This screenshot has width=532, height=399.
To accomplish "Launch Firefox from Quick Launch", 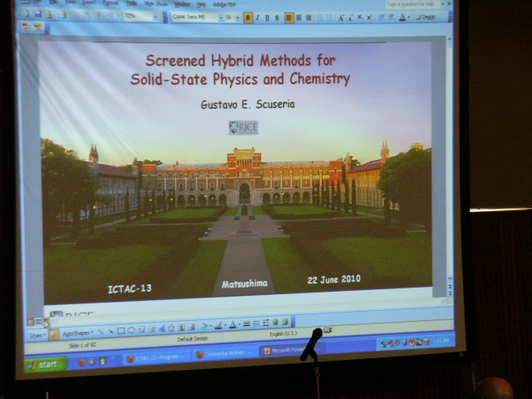I will [81, 362].
